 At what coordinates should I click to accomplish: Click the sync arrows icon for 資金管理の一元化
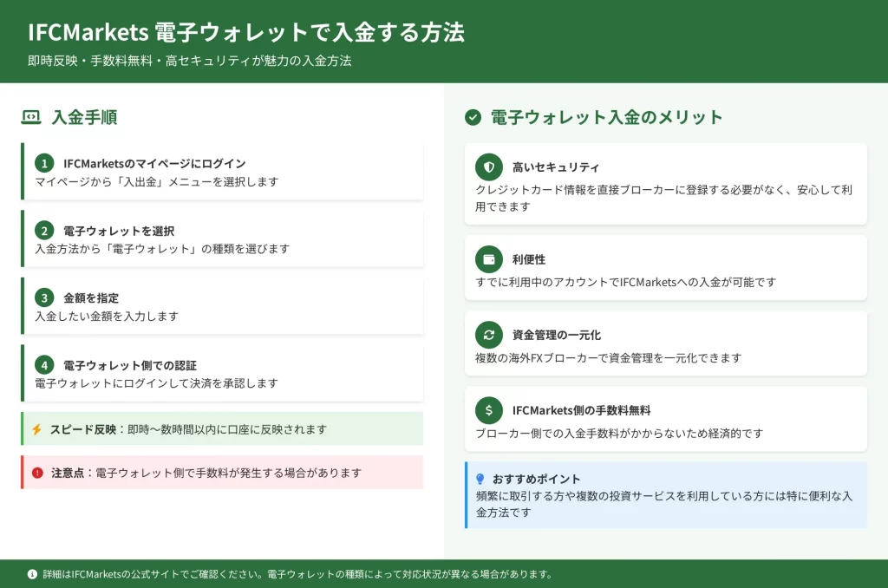[x=489, y=335]
